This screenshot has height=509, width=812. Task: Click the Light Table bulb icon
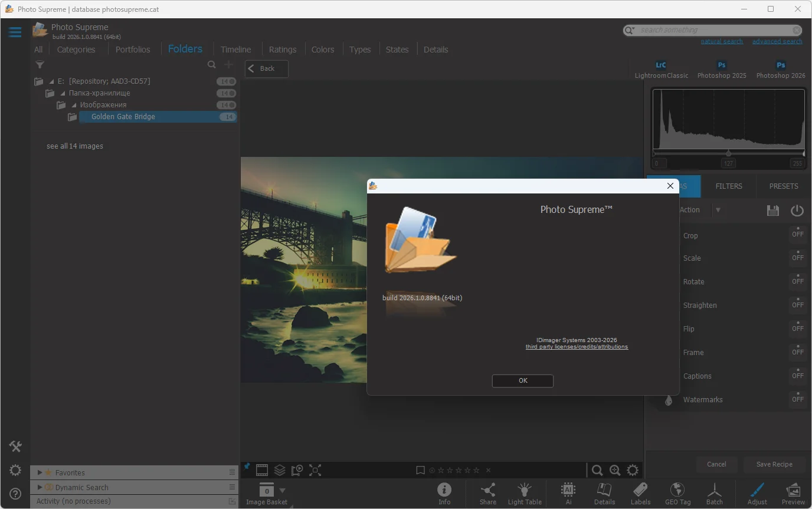524,490
